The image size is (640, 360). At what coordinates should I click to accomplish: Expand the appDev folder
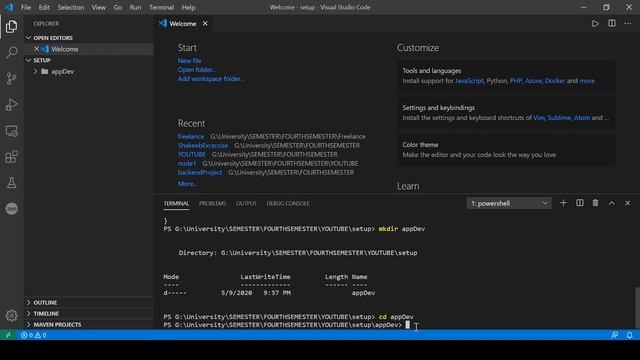[36, 71]
